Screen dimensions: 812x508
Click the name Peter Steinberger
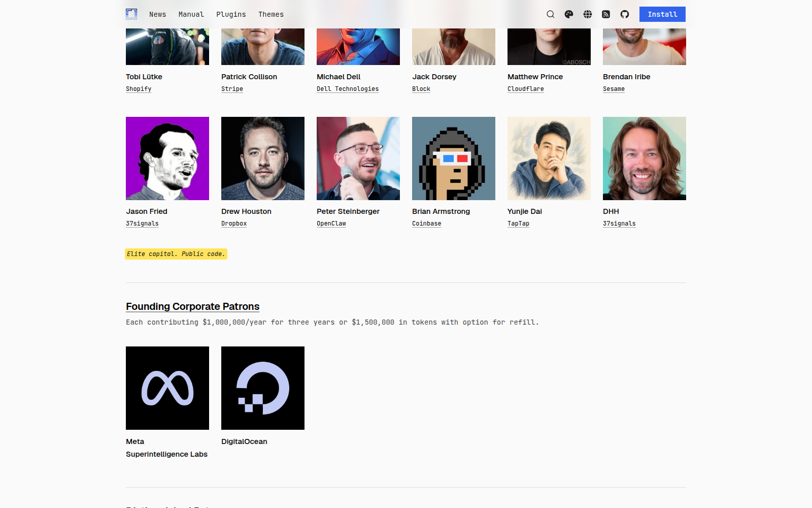[x=348, y=211]
